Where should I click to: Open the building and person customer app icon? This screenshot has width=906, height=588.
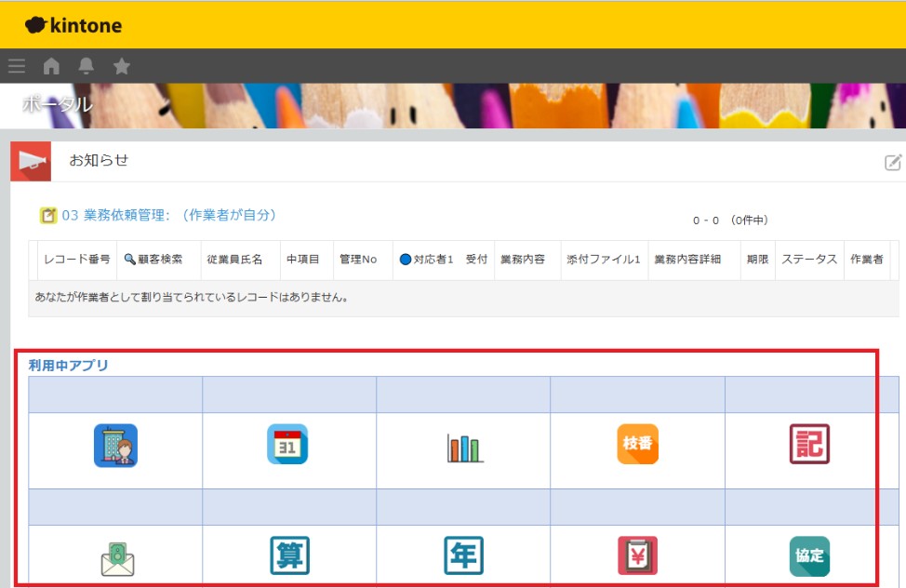pyautogui.click(x=115, y=446)
